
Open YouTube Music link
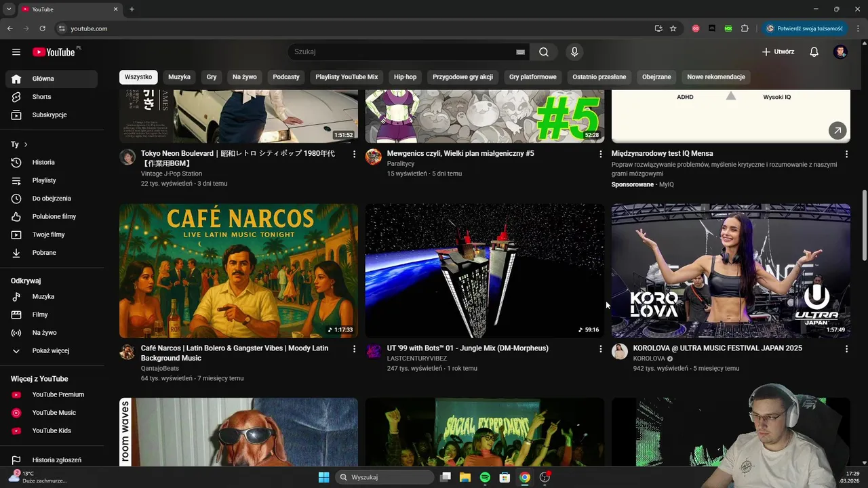pos(52,413)
